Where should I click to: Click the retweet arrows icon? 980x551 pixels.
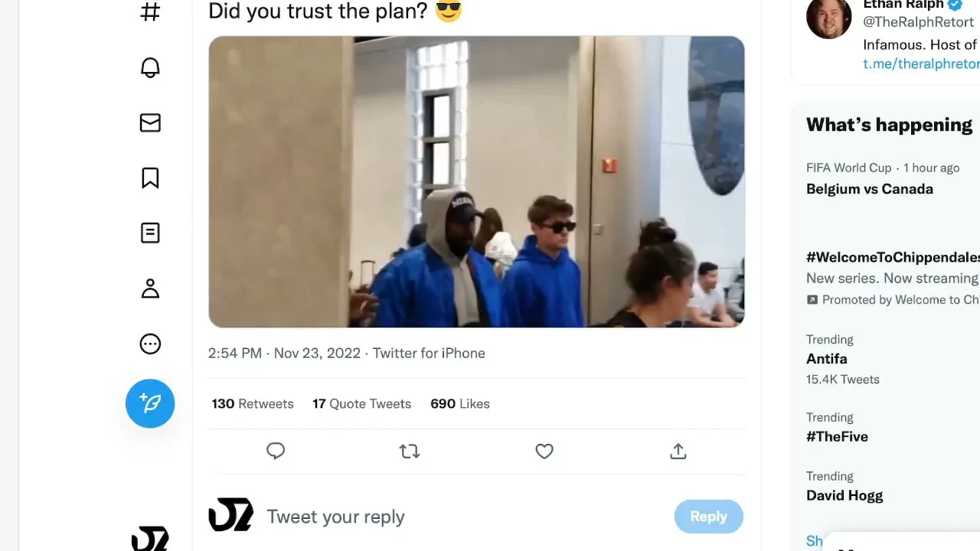coord(410,452)
